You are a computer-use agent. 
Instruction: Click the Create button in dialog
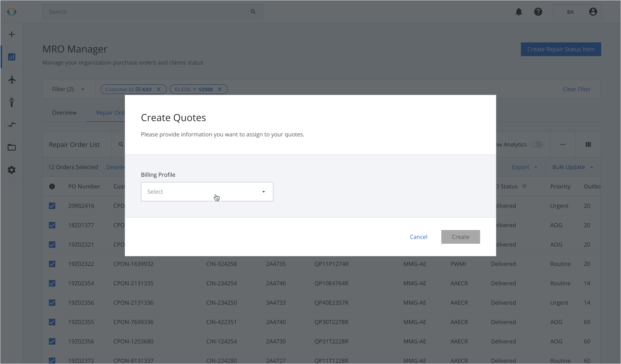pyautogui.click(x=460, y=237)
